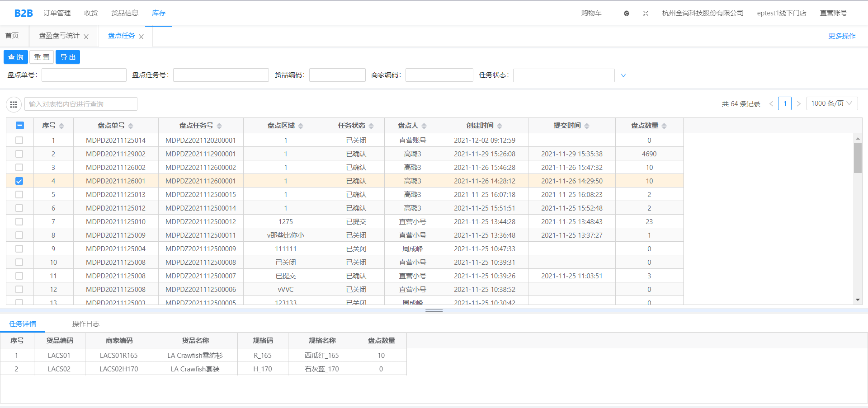Click the fullscreen toggle icon in header
868x408 pixels.
point(646,14)
